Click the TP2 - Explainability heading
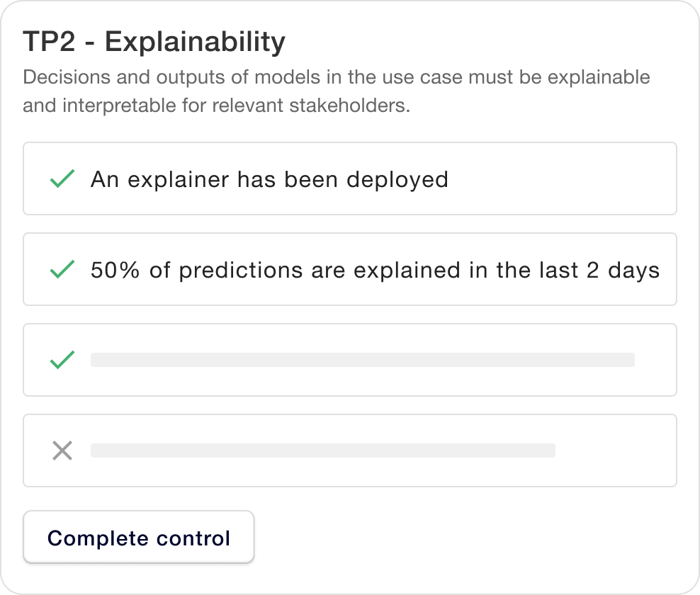Screen dimensions: 700x595 point(154,42)
